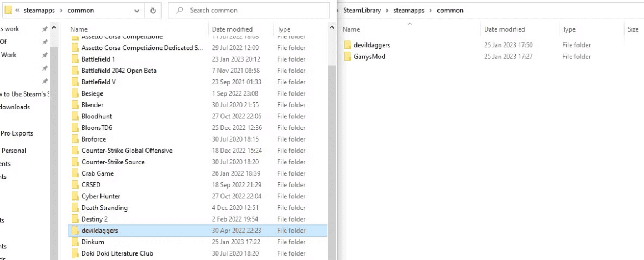Sort left window by Type column
The width and height of the screenshot is (644, 260).
coord(284,29)
